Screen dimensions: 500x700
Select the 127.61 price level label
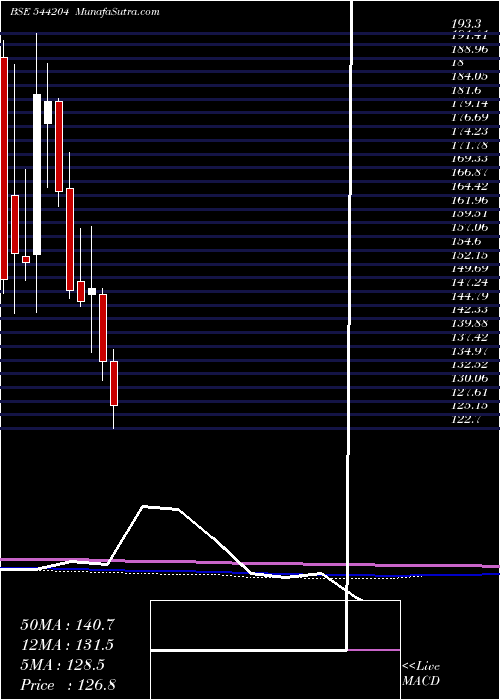pyautogui.click(x=470, y=392)
